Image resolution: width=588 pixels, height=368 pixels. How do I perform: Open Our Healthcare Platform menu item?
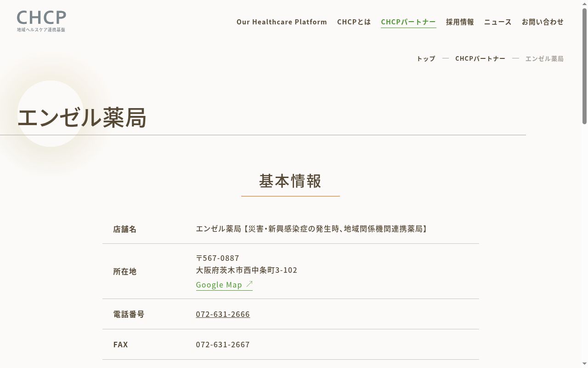pyautogui.click(x=282, y=22)
